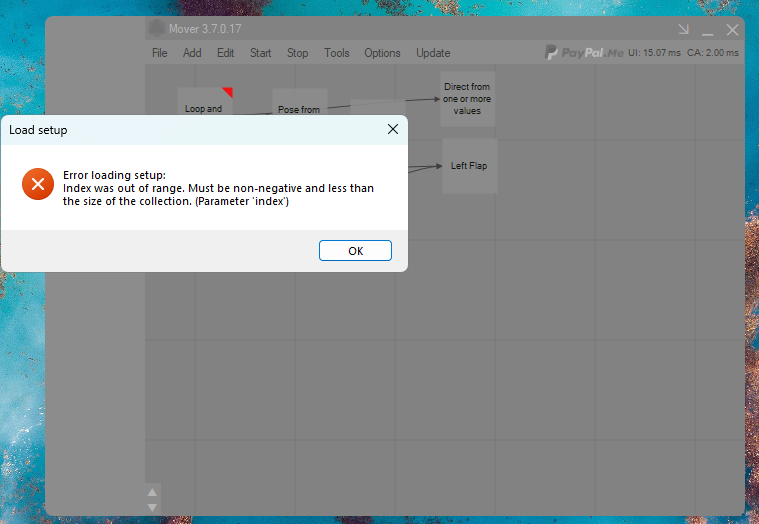Click the 'Mover 3.7.0.17' window title

pos(205,29)
